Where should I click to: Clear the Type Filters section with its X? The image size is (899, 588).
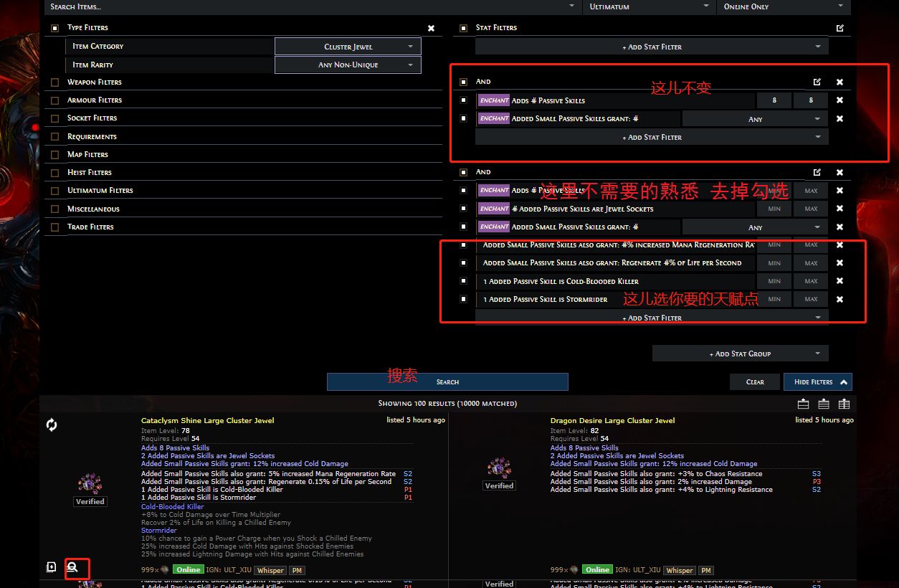431,28
